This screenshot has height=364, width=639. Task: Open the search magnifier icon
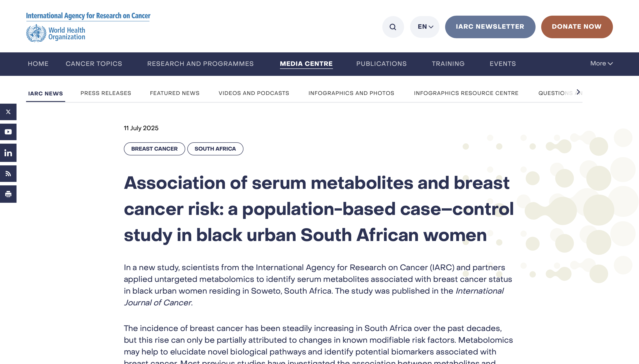click(393, 27)
